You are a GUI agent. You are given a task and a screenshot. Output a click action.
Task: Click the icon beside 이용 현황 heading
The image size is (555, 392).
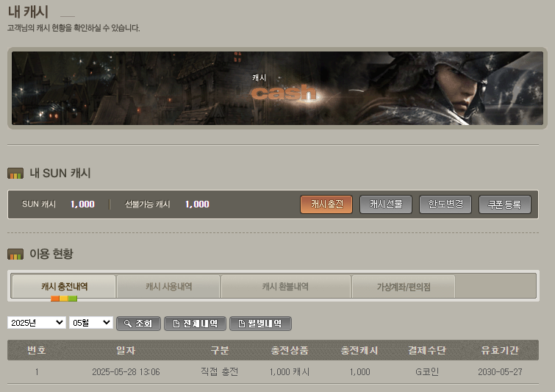click(15, 254)
